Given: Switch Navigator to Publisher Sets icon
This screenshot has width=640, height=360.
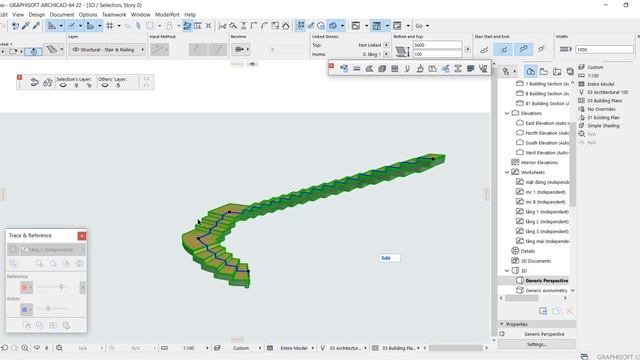Looking at the screenshot, I should pos(570,71).
